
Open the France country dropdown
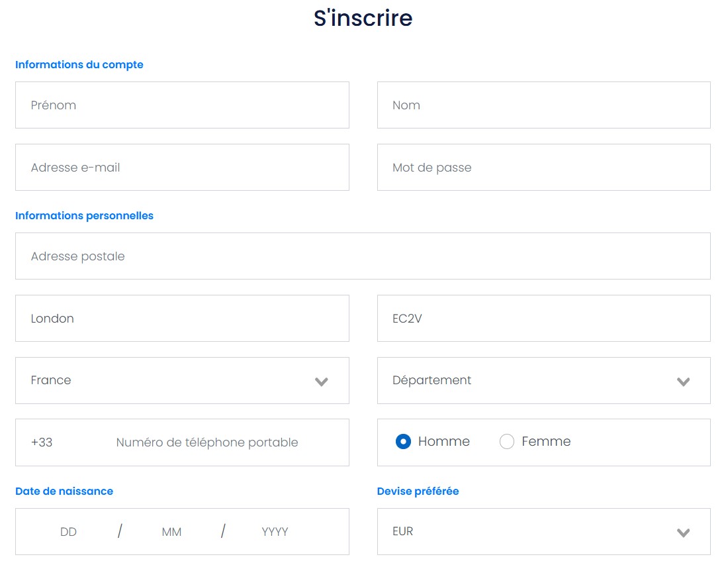182,381
